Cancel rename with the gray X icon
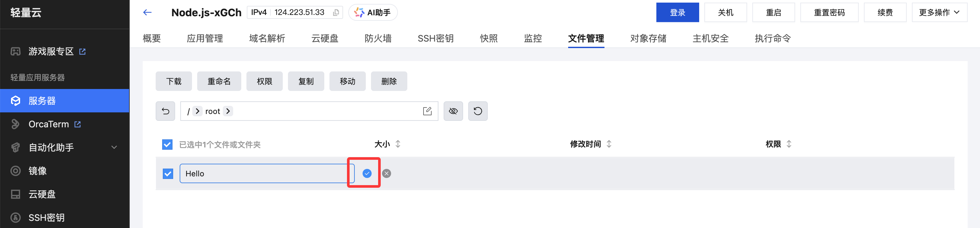 pos(387,173)
